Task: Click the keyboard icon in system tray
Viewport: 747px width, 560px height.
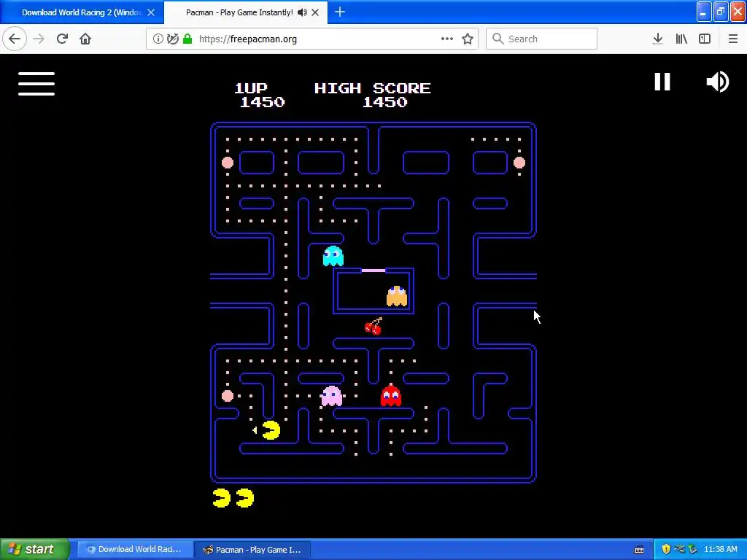Action: [639, 550]
